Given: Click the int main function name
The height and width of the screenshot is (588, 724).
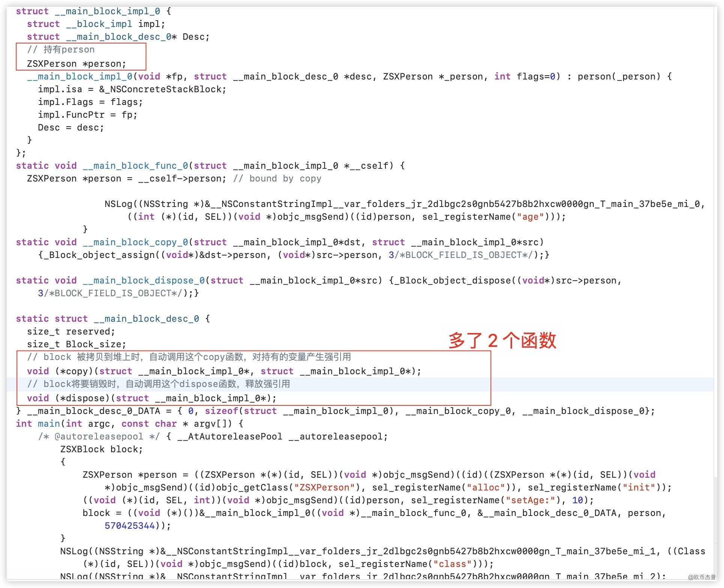Looking at the screenshot, I should [x=49, y=424].
